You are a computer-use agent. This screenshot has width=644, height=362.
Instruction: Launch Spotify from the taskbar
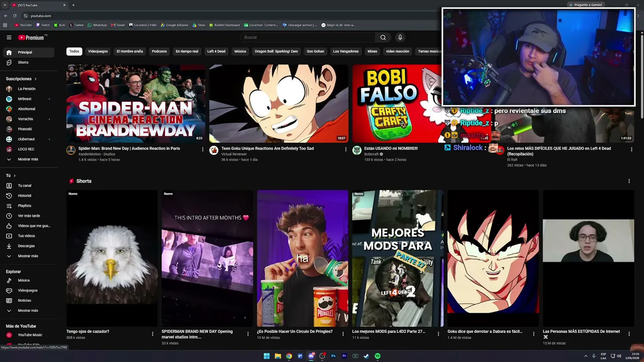377,356
